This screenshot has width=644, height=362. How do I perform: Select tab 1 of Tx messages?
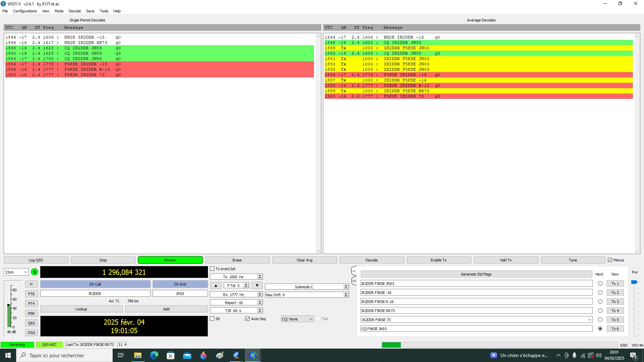click(354, 270)
